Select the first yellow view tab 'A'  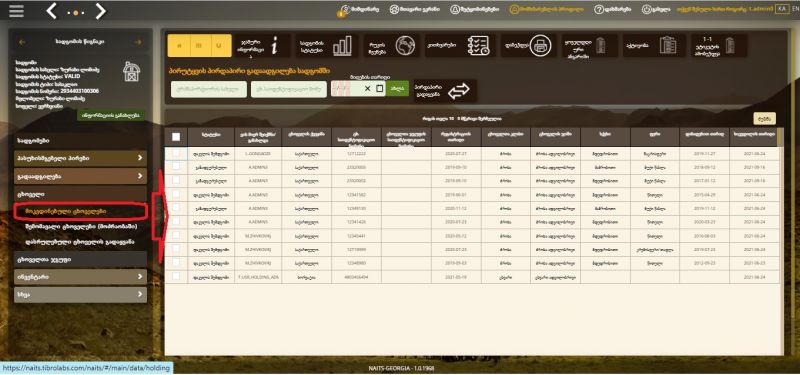coord(179,45)
